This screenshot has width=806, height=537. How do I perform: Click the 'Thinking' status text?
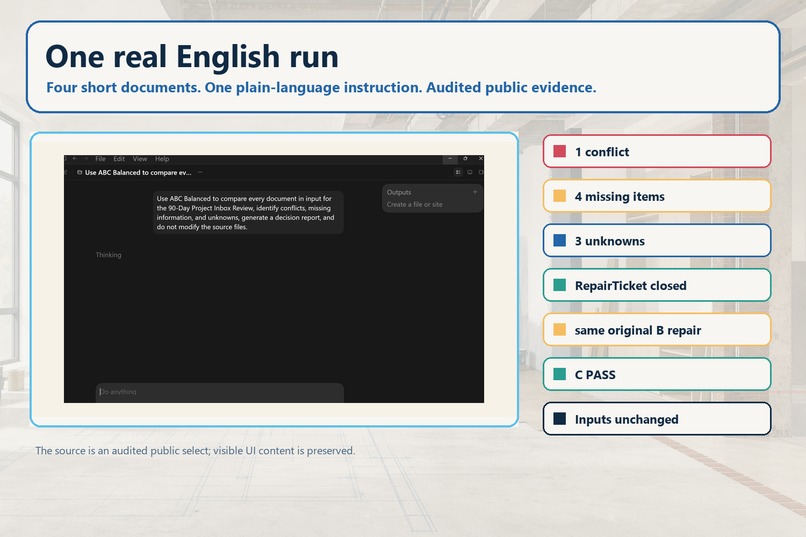[x=108, y=255]
